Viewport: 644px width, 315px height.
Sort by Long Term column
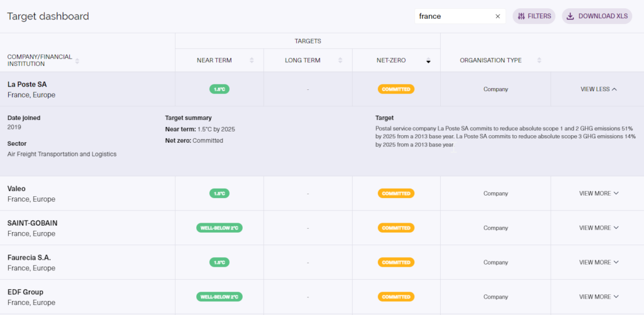point(340,61)
